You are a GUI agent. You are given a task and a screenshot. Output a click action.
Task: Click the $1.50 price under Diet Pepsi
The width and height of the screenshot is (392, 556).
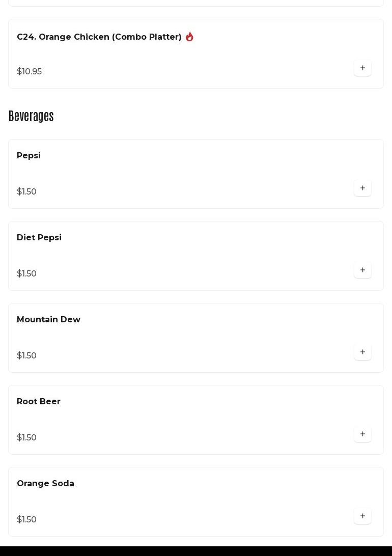click(x=26, y=274)
